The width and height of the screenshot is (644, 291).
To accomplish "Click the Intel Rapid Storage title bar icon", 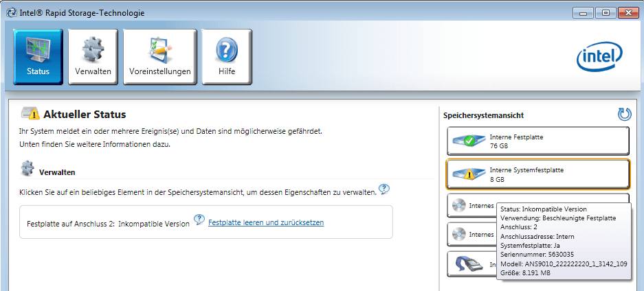I will tap(12, 13).
